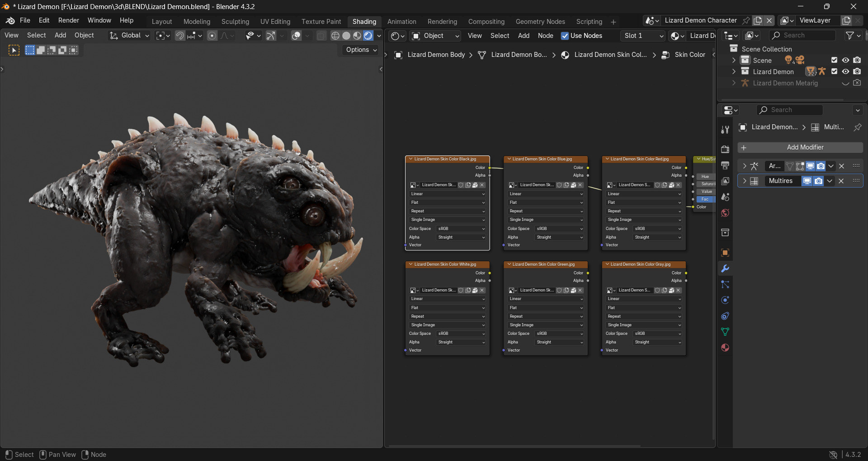Image resolution: width=868 pixels, height=461 pixels.
Task: Open Color Space dropdown on Skin Color Black node
Action: 462,229
